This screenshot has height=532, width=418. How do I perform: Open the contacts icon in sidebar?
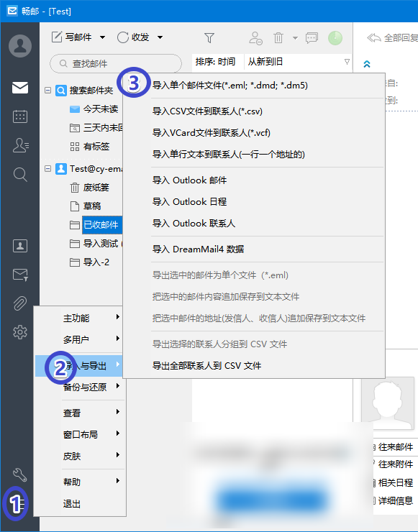(20, 145)
